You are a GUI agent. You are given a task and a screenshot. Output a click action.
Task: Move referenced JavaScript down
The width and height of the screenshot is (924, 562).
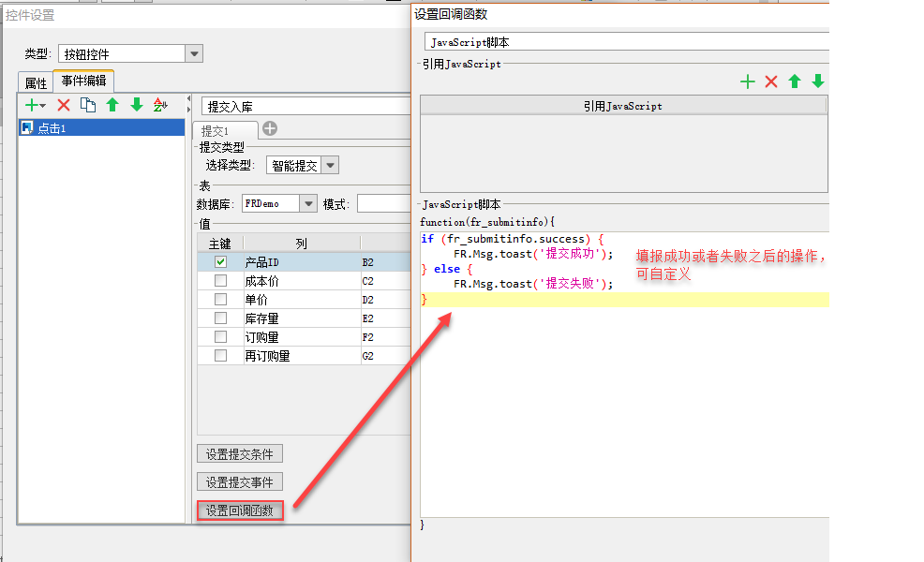818,81
